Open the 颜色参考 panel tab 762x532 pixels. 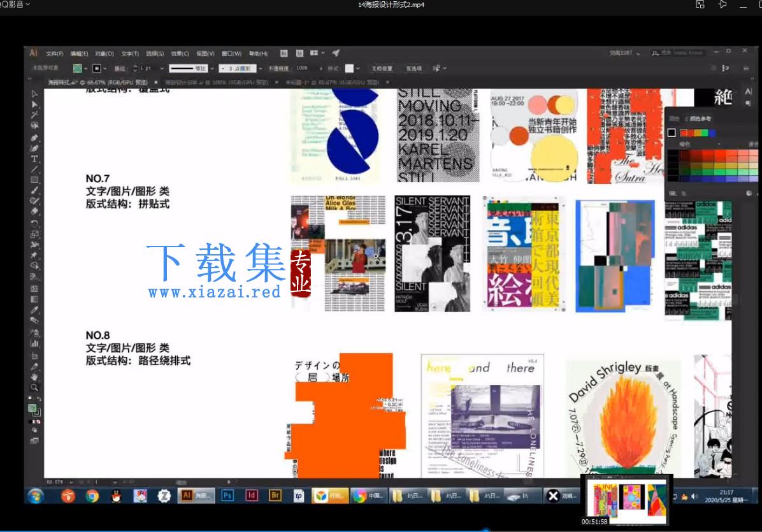click(x=700, y=119)
